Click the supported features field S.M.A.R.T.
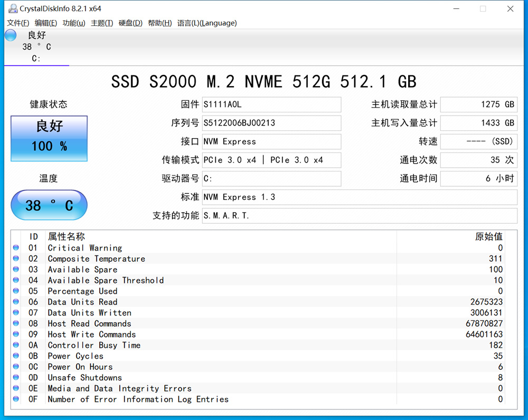The width and height of the screenshot is (528, 420). [360, 215]
